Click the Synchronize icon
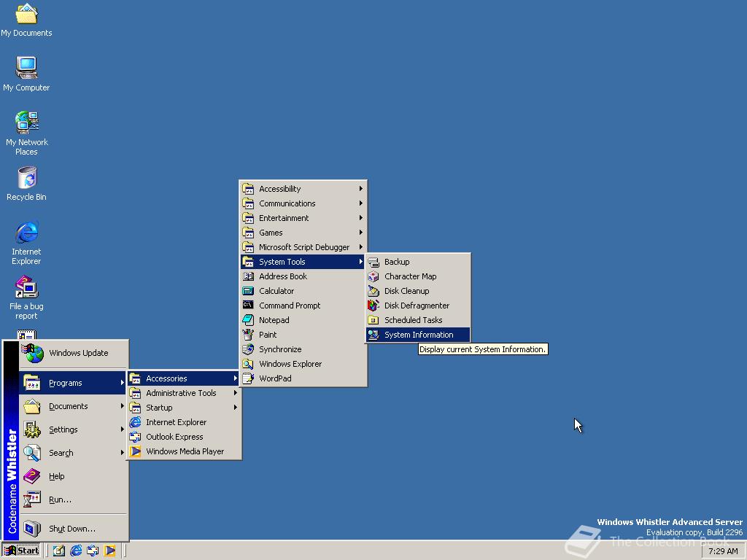747x560 pixels. 248,349
